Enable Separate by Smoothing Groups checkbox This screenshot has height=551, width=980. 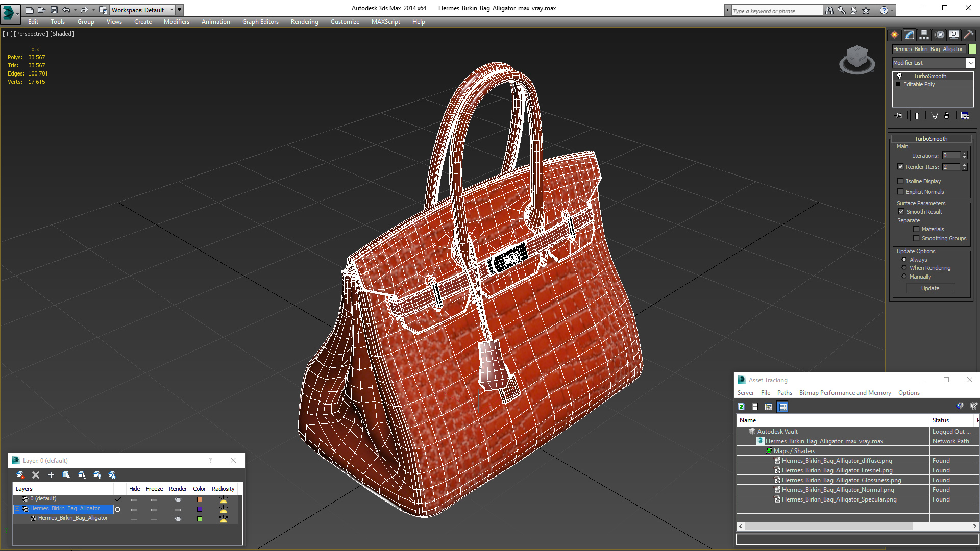[916, 238]
